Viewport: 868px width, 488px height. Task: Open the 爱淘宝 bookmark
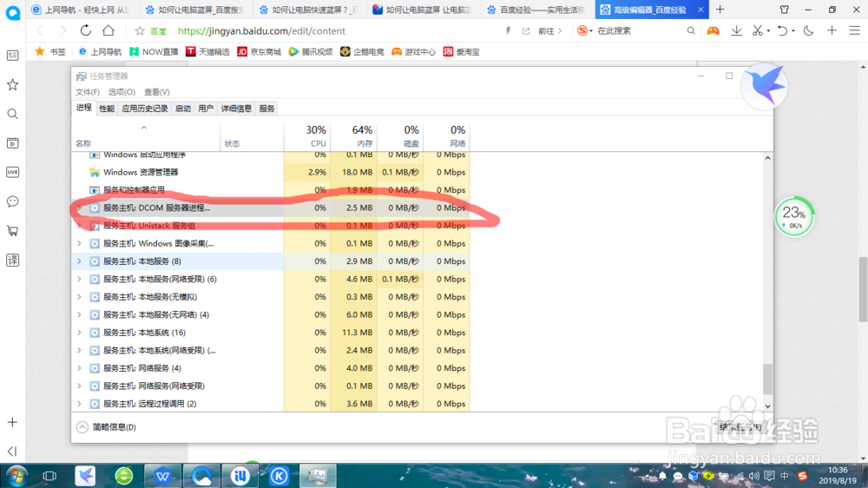click(x=461, y=51)
